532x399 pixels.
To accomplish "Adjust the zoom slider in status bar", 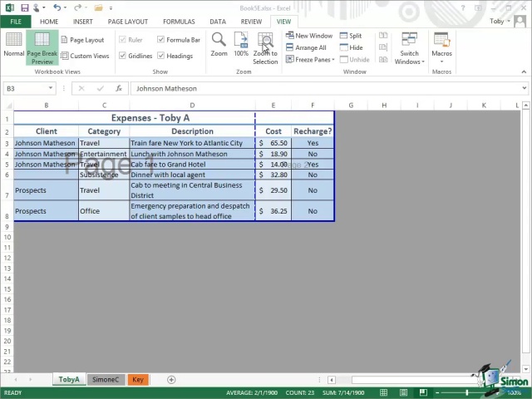I will 467,392.
